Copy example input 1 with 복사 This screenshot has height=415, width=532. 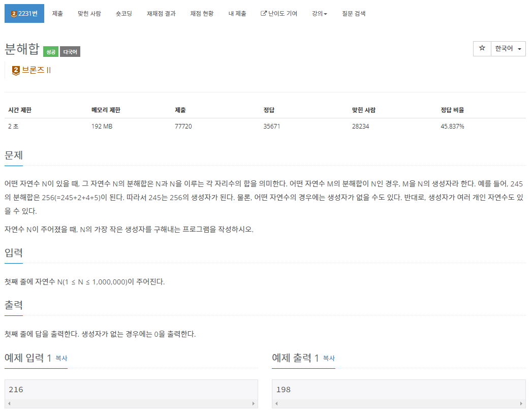[61, 358]
